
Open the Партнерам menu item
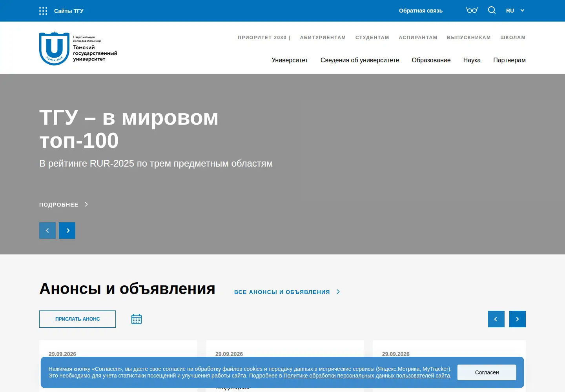tap(509, 60)
